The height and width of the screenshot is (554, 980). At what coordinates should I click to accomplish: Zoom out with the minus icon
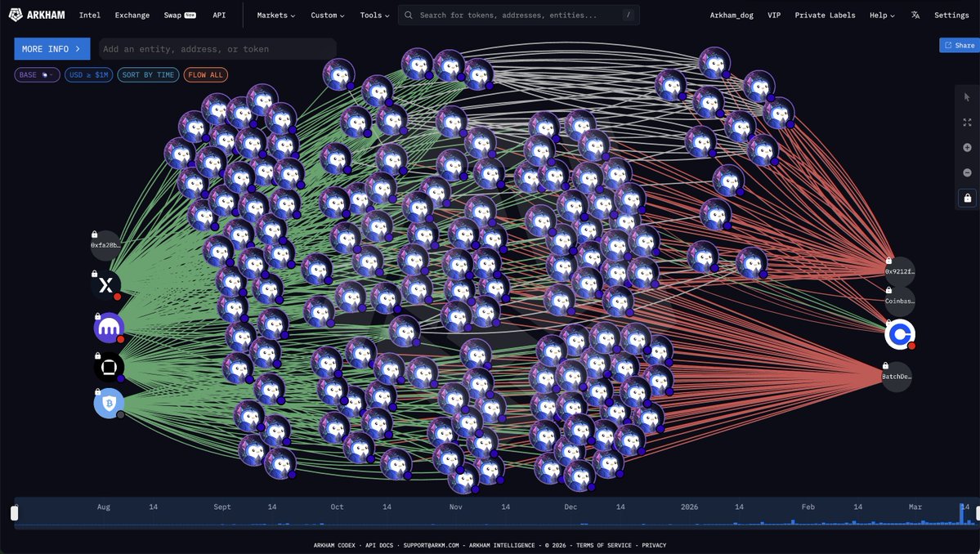coord(967,172)
